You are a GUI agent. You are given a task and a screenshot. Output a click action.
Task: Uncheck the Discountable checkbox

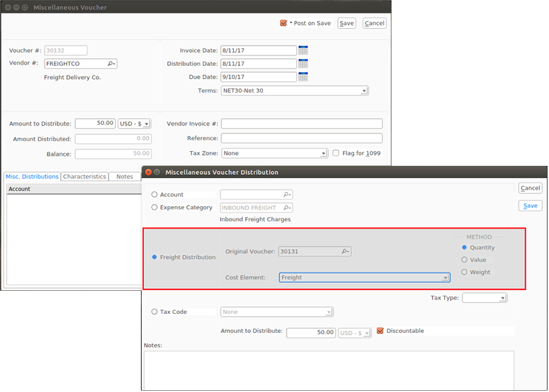tap(380, 330)
